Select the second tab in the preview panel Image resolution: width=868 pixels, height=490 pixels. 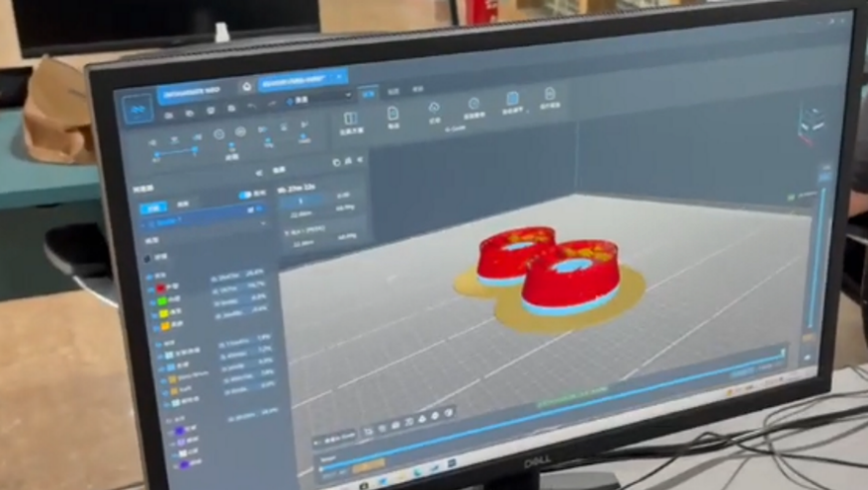click(183, 205)
